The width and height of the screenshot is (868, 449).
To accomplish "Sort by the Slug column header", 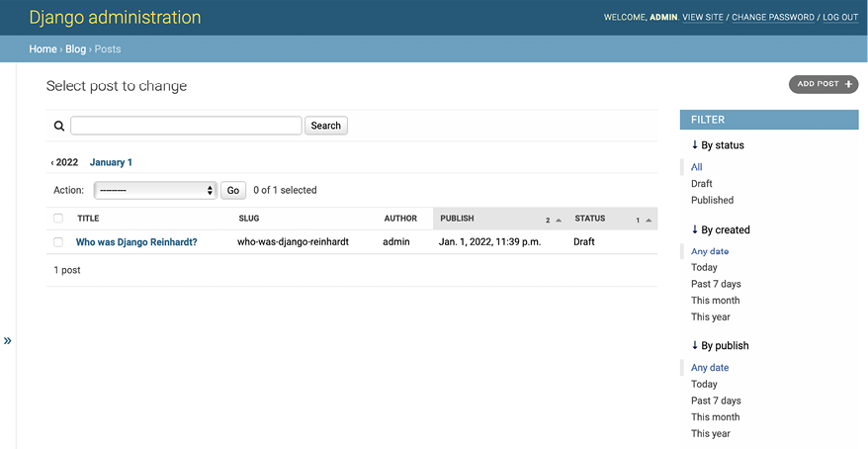I will point(248,219).
